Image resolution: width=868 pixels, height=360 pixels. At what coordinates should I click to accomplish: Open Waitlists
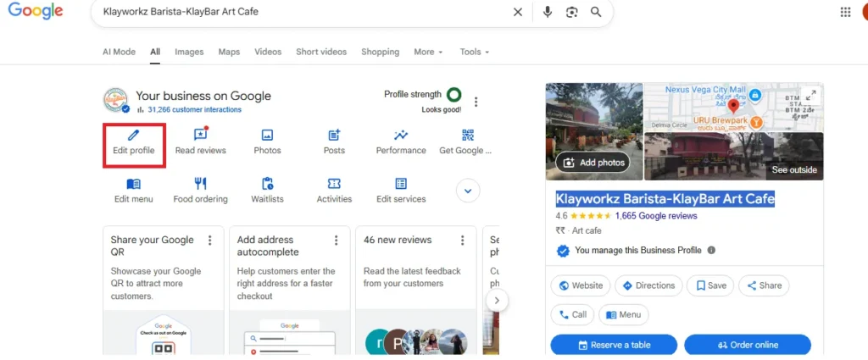tap(267, 191)
